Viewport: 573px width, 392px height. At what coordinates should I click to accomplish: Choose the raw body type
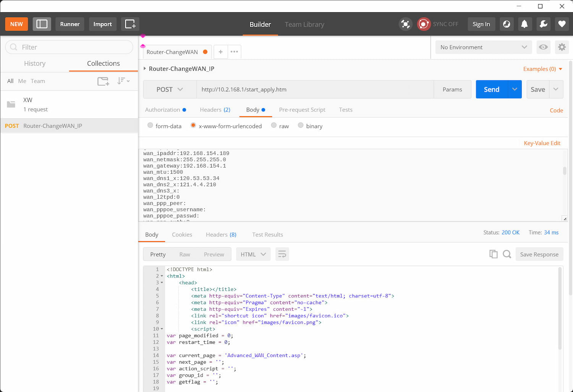tap(274, 126)
